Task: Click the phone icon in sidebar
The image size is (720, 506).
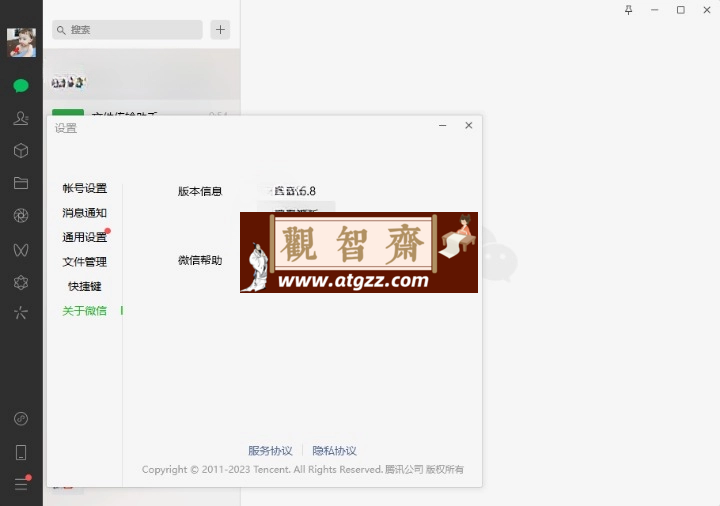Action: pos(21,452)
